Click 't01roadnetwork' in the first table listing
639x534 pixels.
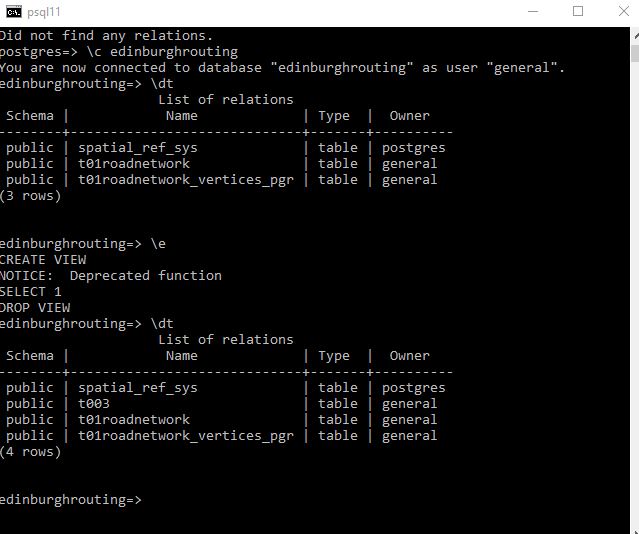coord(134,164)
